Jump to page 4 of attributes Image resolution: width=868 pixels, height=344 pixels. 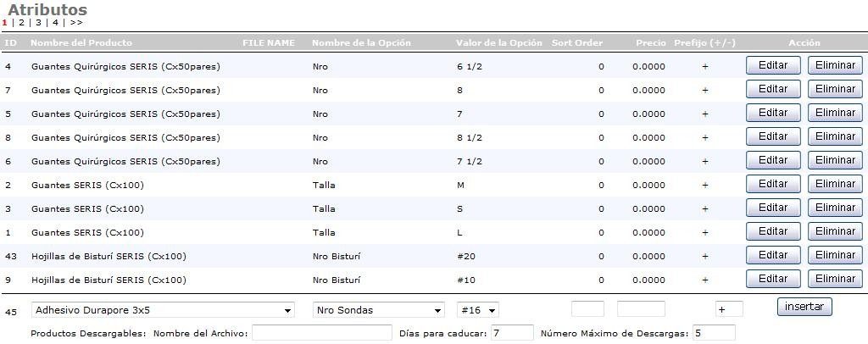click(x=55, y=23)
